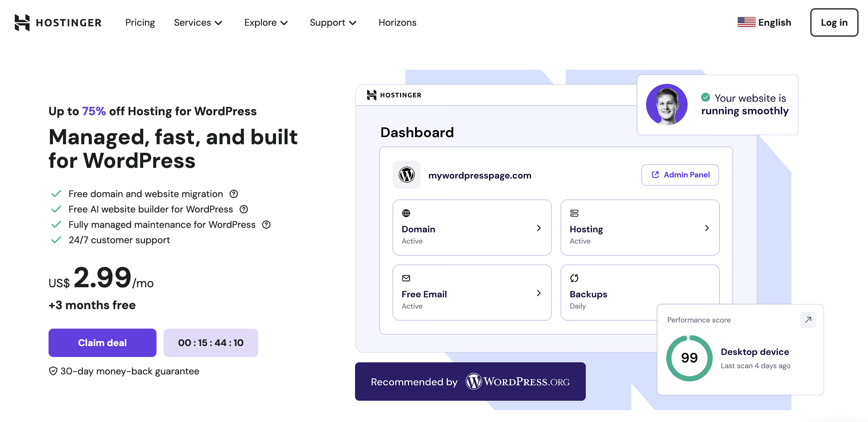Click checkmark beside 24/7 customer support
This screenshot has height=422, width=868.
pos(56,240)
